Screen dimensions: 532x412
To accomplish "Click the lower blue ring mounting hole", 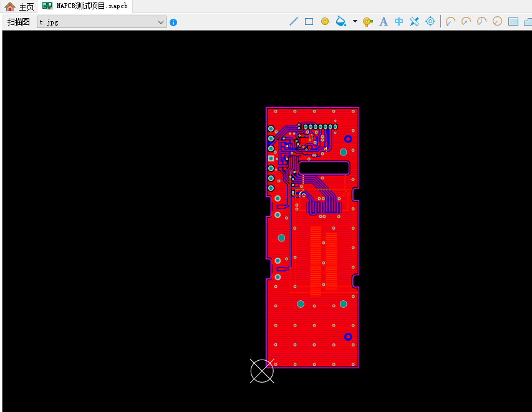I will 348,336.
